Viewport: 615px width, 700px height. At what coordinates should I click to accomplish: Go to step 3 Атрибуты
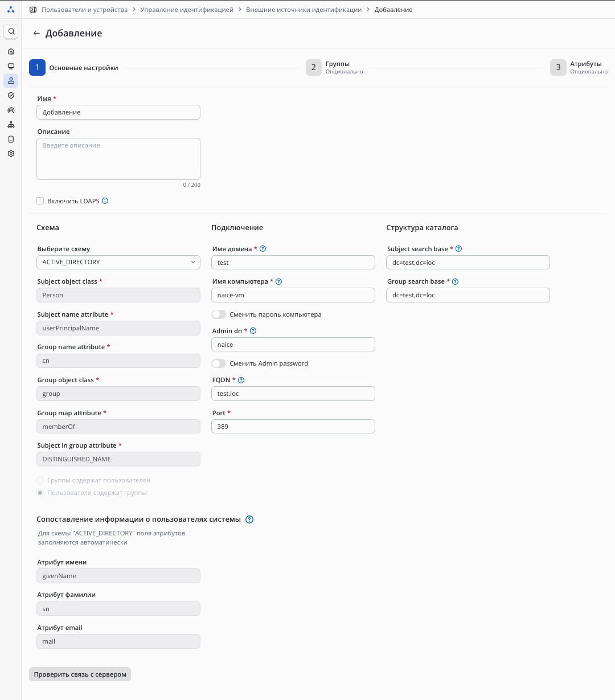point(558,67)
